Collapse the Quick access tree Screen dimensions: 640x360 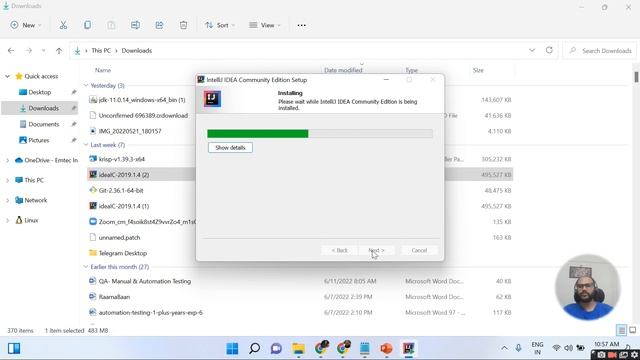(7, 76)
